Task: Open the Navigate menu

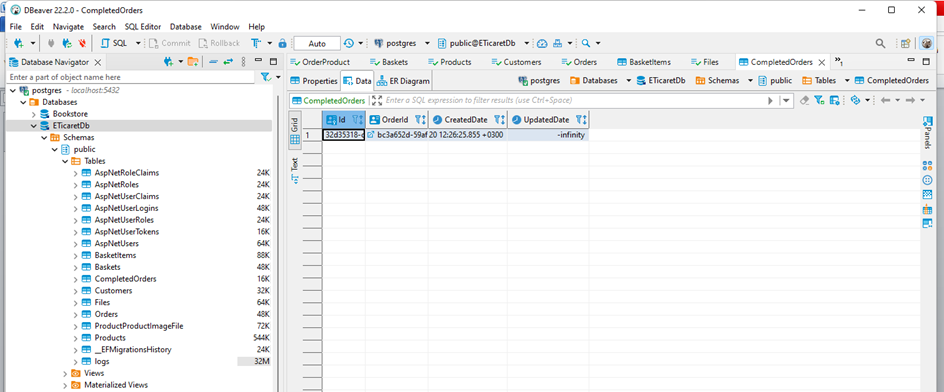Action: (68, 26)
